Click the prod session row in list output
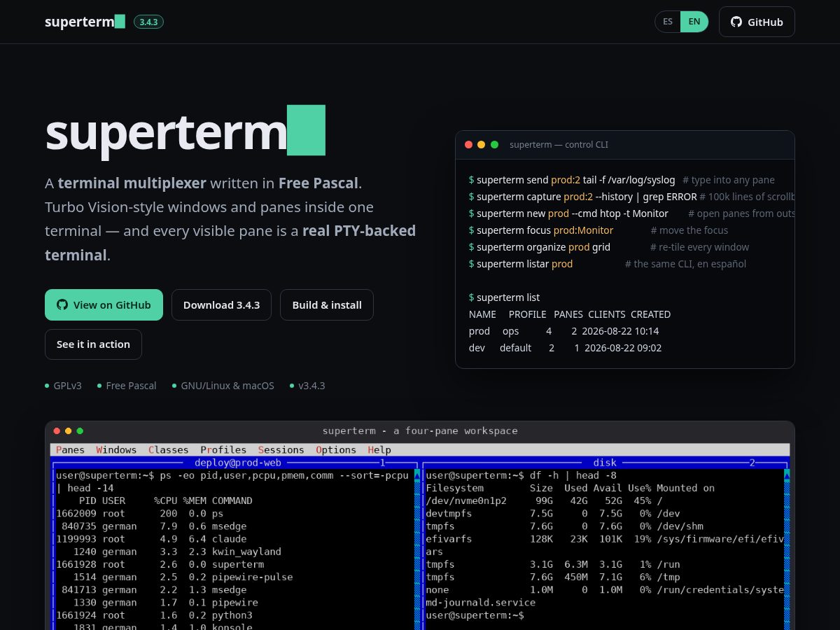The width and height of the screenshot is (840, 630). click(x=563, y=331)
